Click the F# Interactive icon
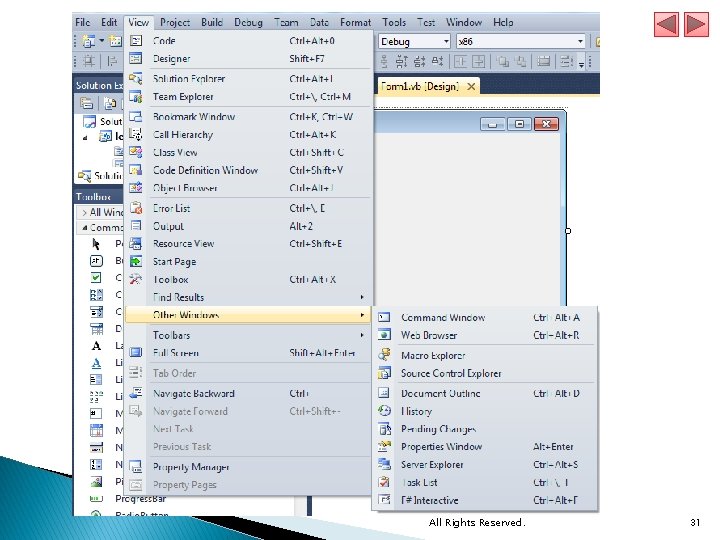This screenshot has height=540, width=720. [x=384, y=500]
